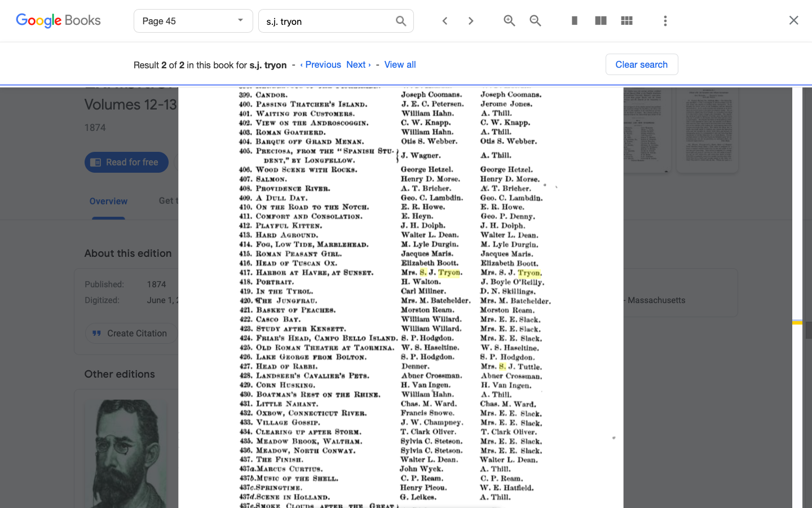Image resolution: width=812 pixels, height=508 pixels.
Task: Switch to two-page view layout
Action: point(600,20)
